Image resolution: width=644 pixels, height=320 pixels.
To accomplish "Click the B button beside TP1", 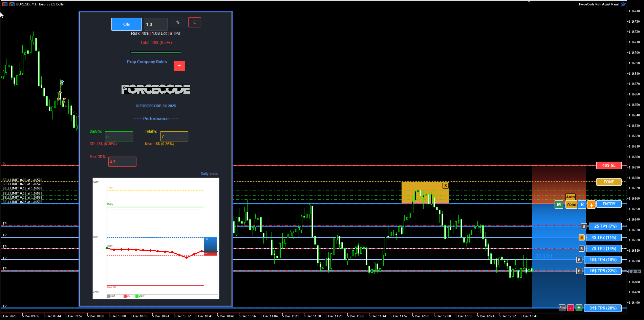I will pos(584,226).
